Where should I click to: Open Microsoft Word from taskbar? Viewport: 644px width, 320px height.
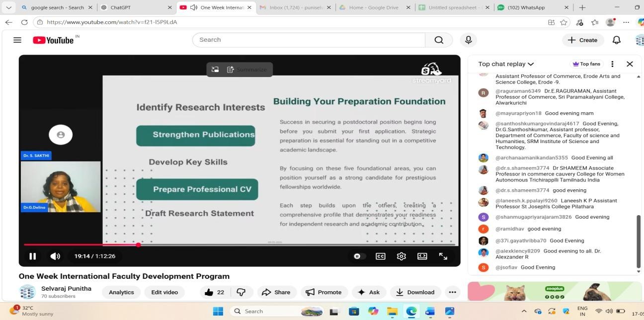(x=430, y=311)
